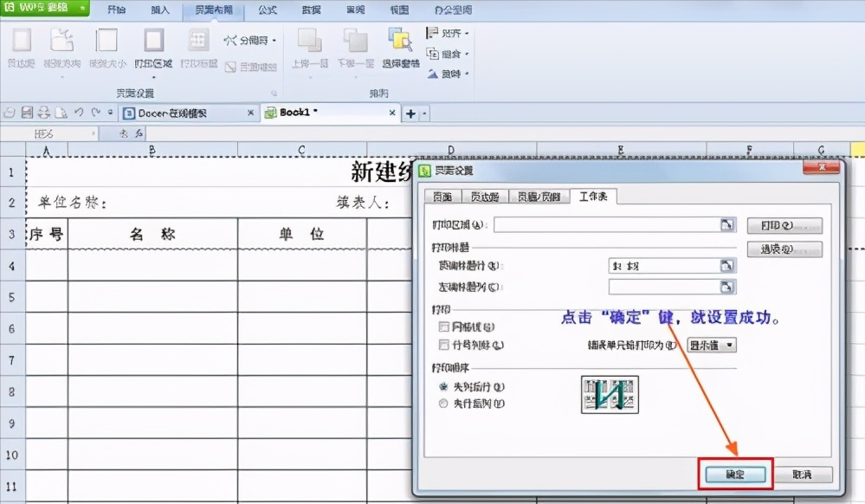865x504 pixels.
Task: Switch to the Home ribbon tab
Action: tap(116, 10)
